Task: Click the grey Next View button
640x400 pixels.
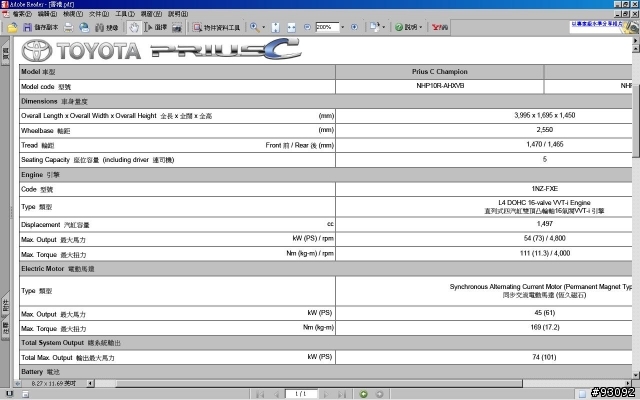Action: click(x=379, y=394)
